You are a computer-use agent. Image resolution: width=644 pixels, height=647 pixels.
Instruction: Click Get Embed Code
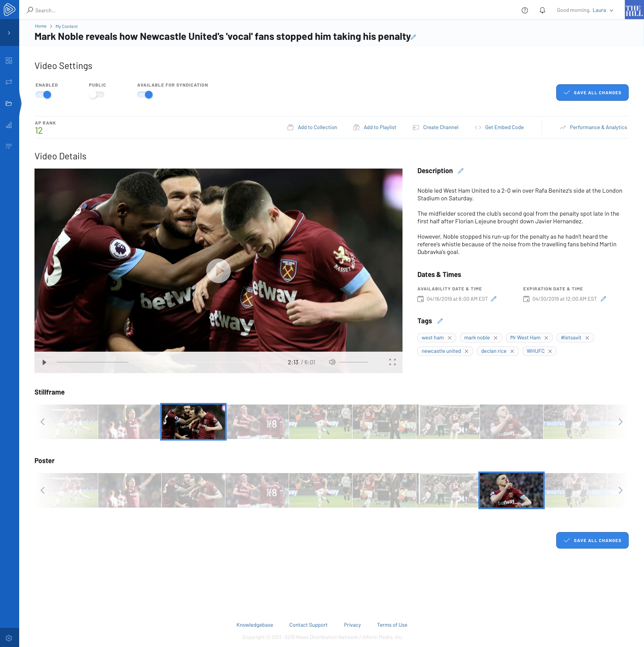499,128
